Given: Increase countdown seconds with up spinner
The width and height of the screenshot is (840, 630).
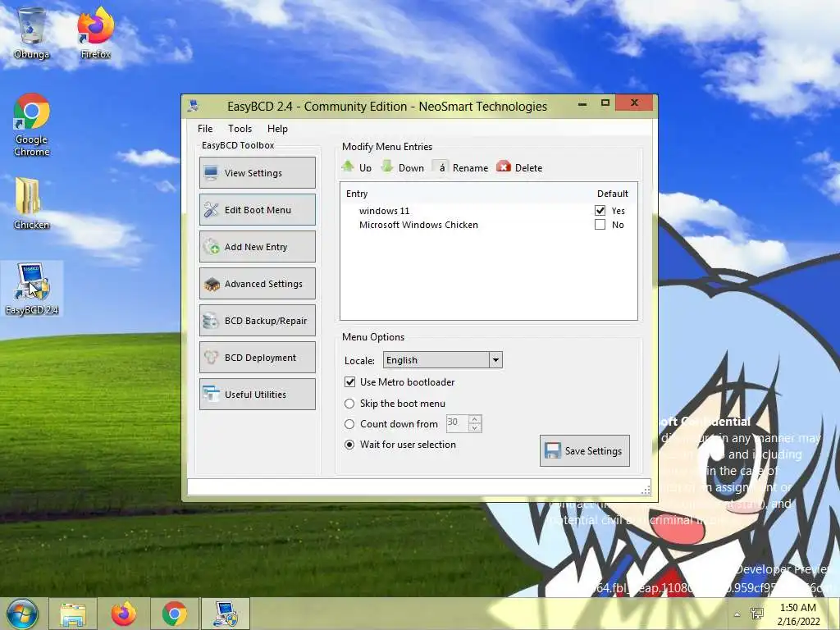Looking at the screenshot, I should pyautogui.click(x=475, y=419).
